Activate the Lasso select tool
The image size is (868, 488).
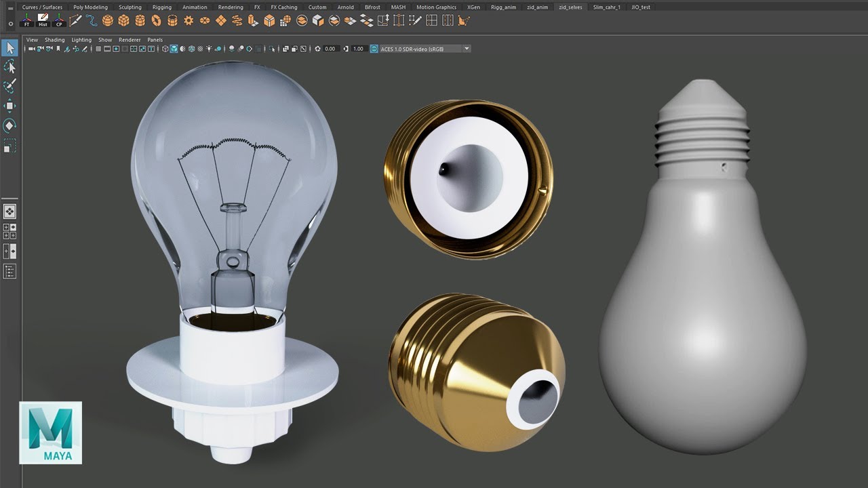pyautogui.click(x=9, y=66)
